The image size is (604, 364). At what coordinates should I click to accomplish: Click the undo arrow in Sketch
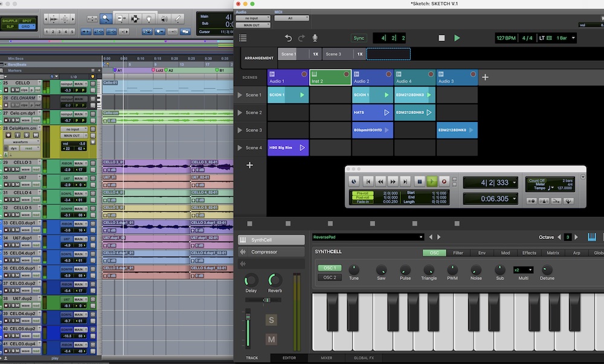(x=288, y=37)
